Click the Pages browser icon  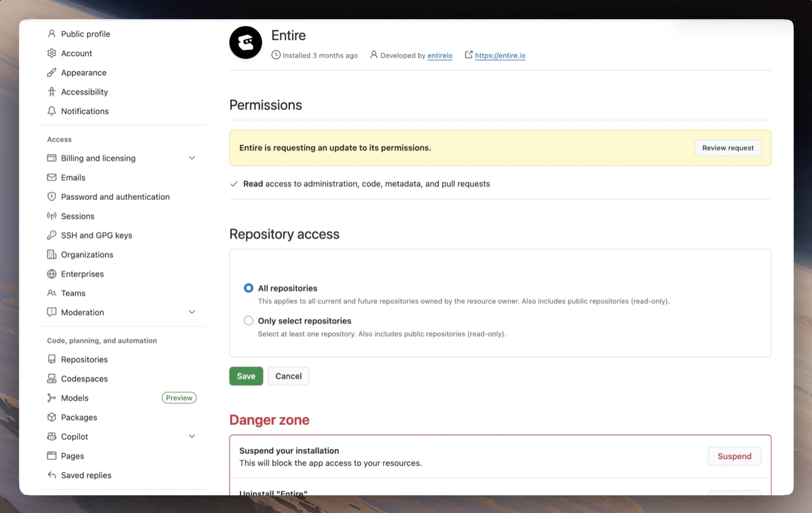click(52, 456)
